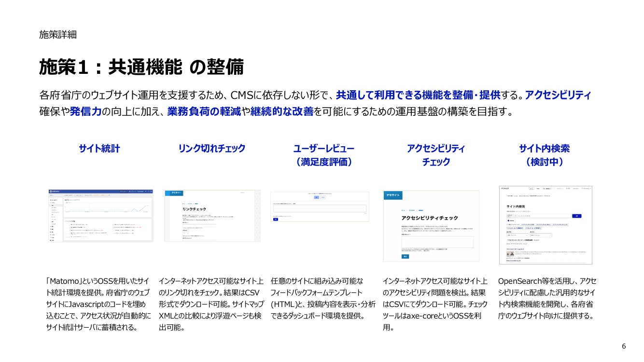Click the large text area in accessibility check thumbnail
Viewport: 644px width, 362px height.
tap(437, 242)
